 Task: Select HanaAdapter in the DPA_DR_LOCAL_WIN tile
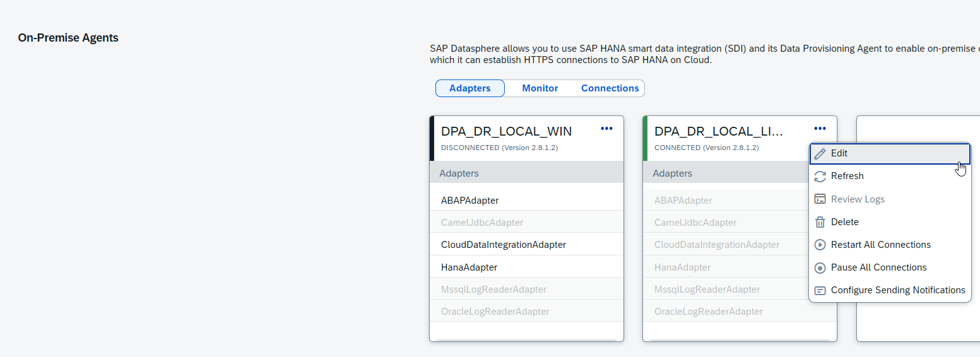click(x=469, y=267)
